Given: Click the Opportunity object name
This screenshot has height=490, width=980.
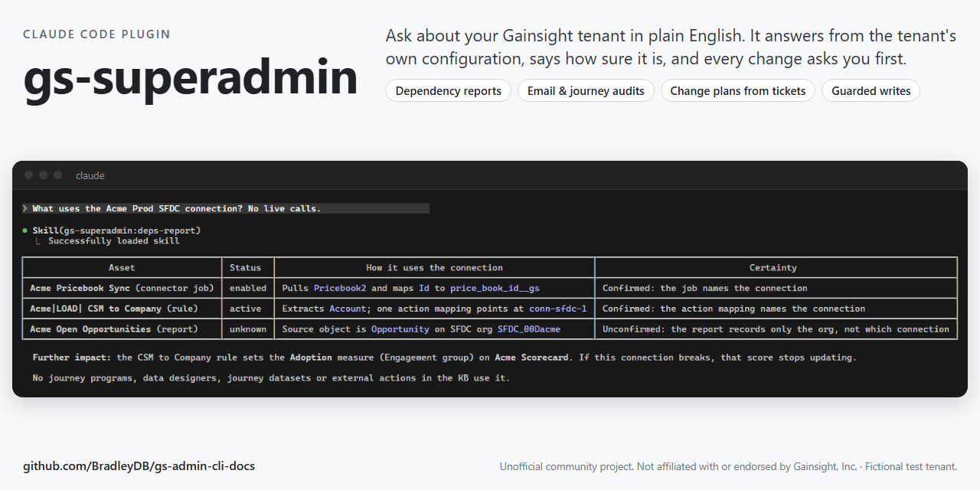Looking at the screenshot, I should click(x=400, y=329).
